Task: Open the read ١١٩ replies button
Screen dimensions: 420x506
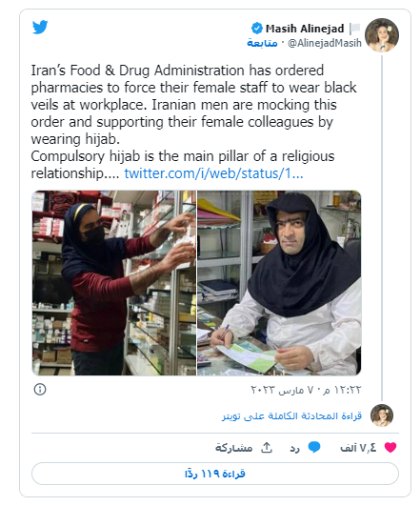Action: click(215, 474)
